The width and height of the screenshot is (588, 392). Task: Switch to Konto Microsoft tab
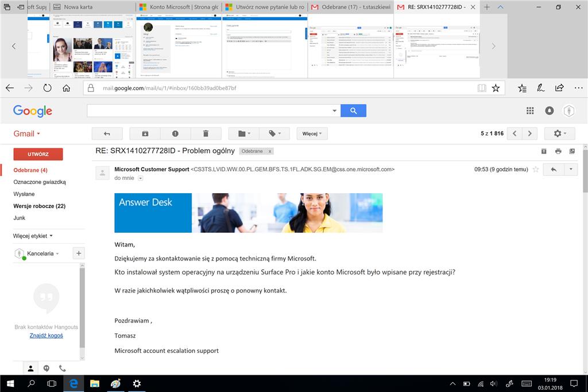click(x=179, y=7)
